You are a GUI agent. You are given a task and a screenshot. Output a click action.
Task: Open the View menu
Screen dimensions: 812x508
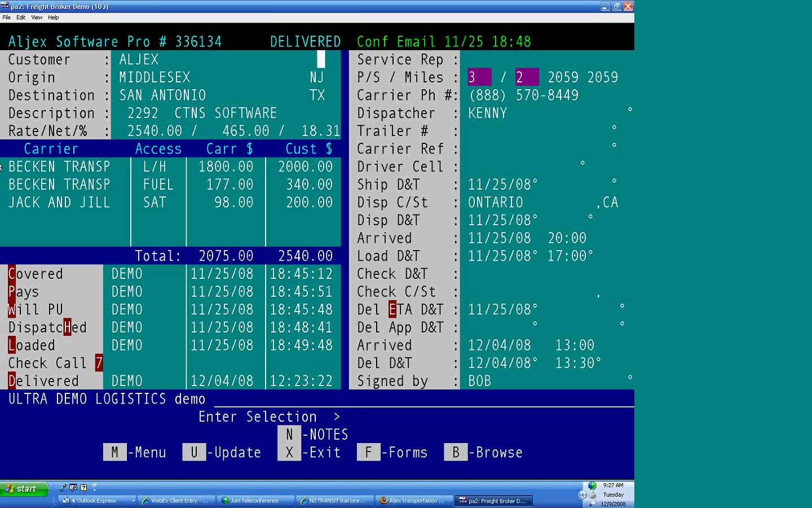(x=37, y=17)
